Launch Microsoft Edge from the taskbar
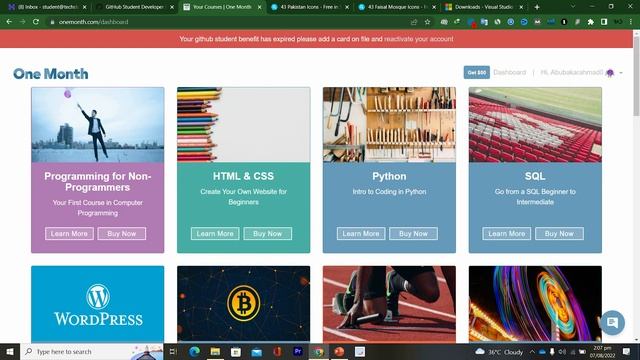This screenshot has width=640, height=360. pos(194,351)
